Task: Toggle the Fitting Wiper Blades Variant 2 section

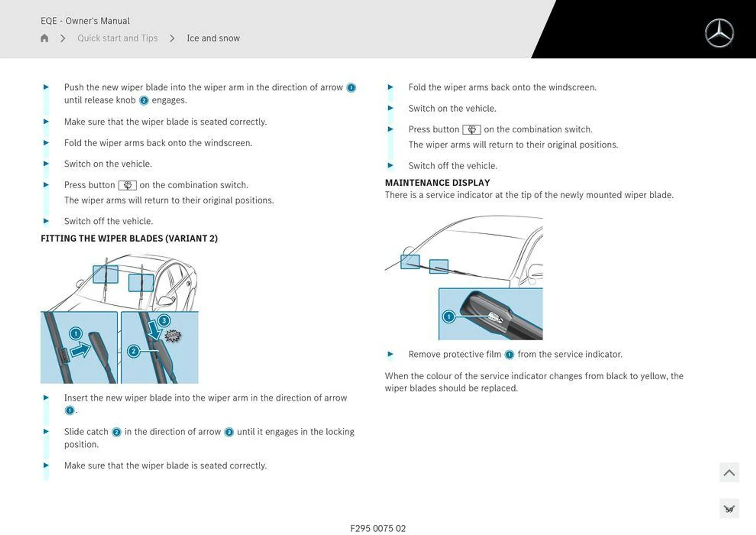Action: coord(129,239)
